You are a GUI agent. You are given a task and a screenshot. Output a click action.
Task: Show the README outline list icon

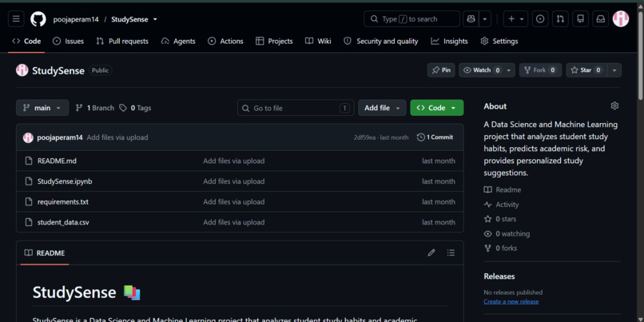coord(451,252)
